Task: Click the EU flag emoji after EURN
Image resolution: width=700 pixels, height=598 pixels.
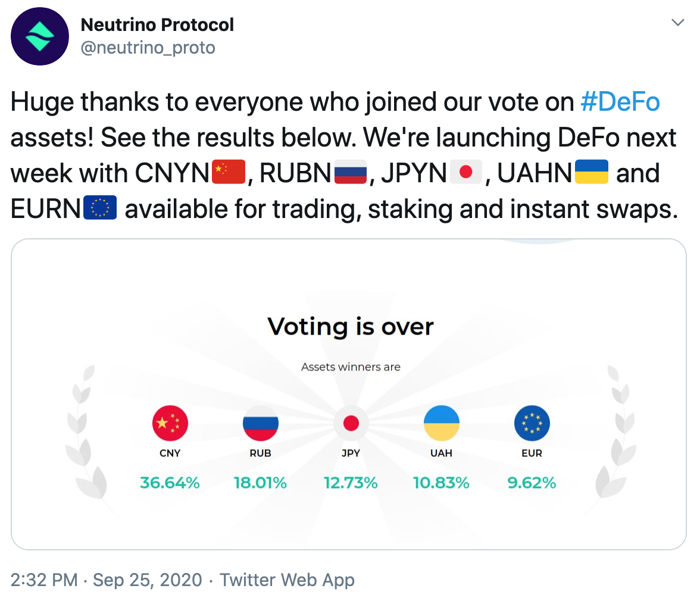Action: [x=100, y=208]
